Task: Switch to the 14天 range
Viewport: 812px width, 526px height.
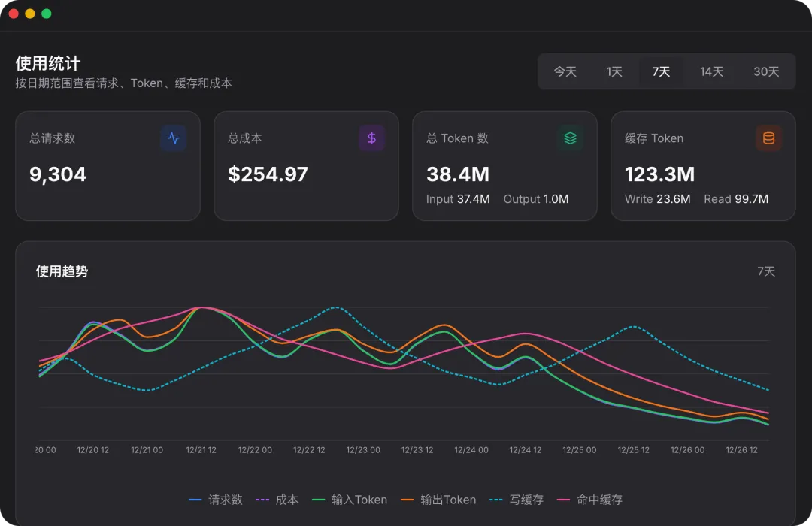Action: [711, 71]
